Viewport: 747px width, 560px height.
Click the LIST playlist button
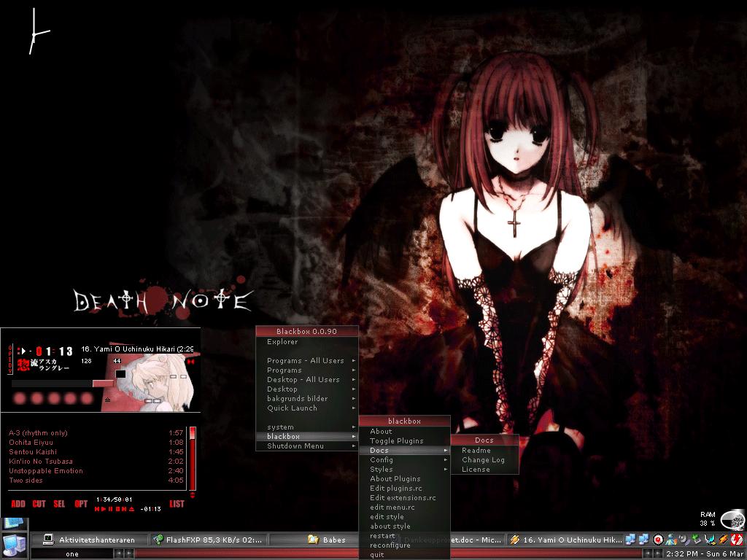point(177,504)
